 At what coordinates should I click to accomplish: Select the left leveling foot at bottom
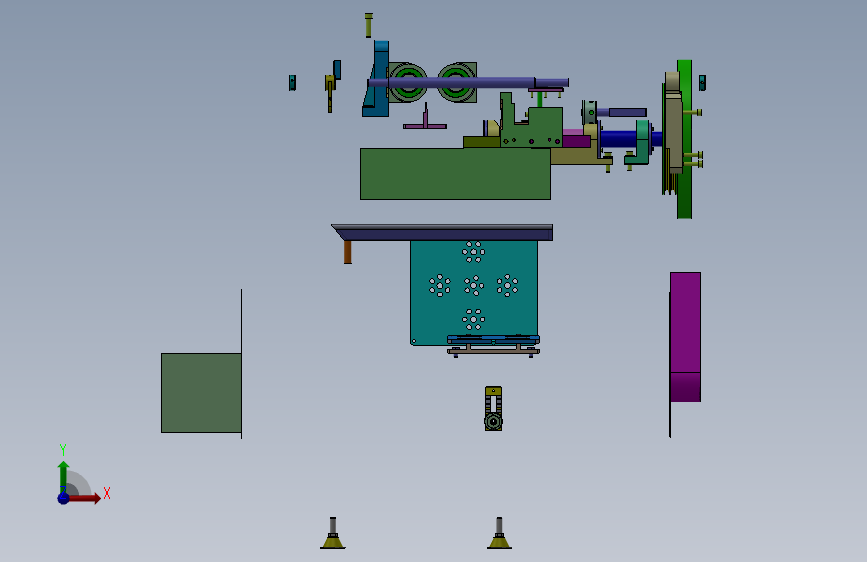coord(332,533)
